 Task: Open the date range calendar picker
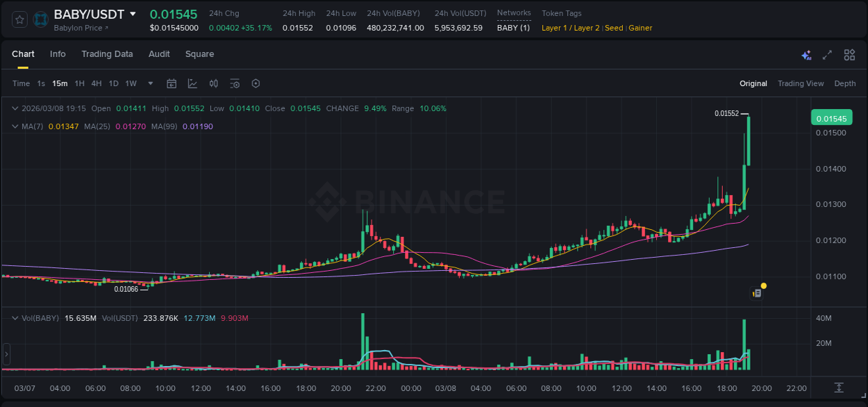(172, 83)
